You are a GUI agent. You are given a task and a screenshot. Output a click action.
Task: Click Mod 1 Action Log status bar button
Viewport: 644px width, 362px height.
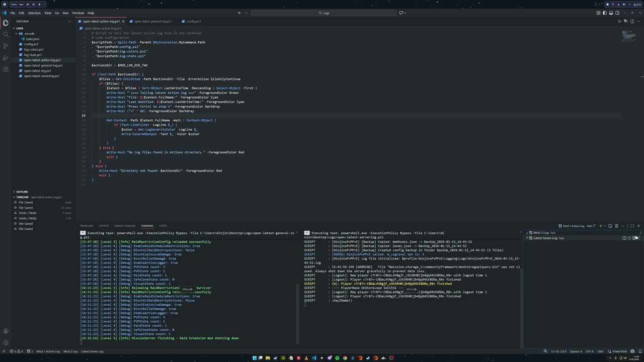[48, 351]
